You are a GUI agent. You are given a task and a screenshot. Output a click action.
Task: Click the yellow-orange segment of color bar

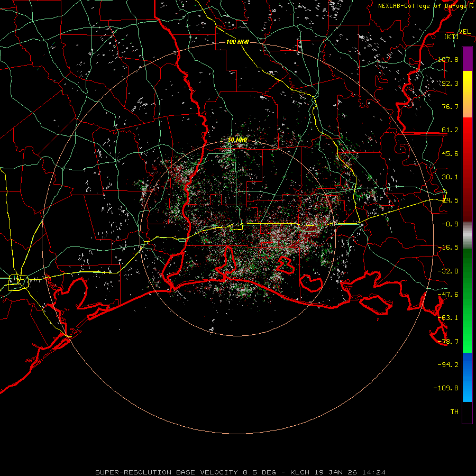point(467,94)
